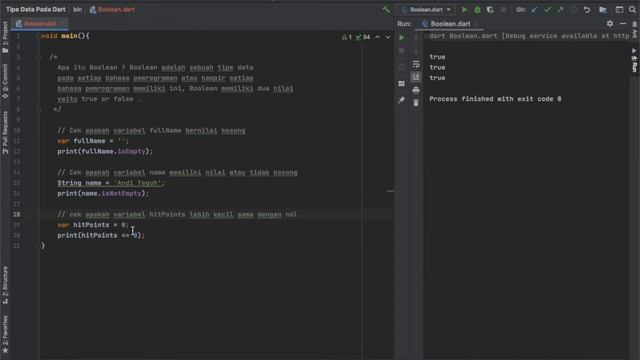Click the Git update project arrow
This screenshot has width=640, height=360.
pos(534,9)
